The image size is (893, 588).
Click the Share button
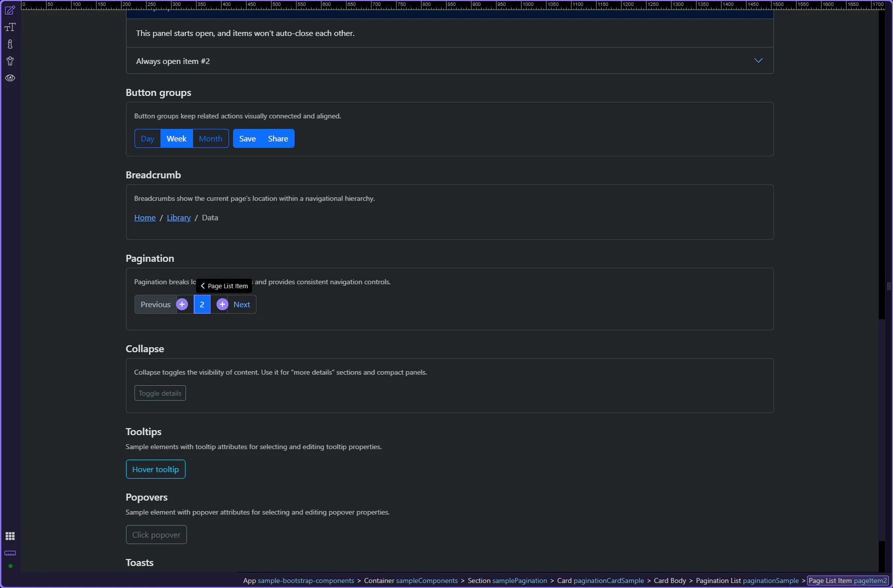pos(277,139)
